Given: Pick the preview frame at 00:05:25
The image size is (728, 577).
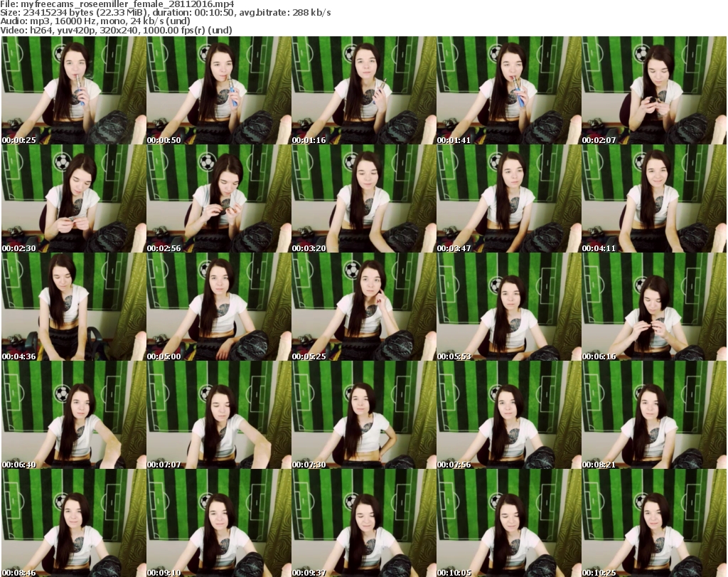Looking at the screenshot, I should (364, 307).
